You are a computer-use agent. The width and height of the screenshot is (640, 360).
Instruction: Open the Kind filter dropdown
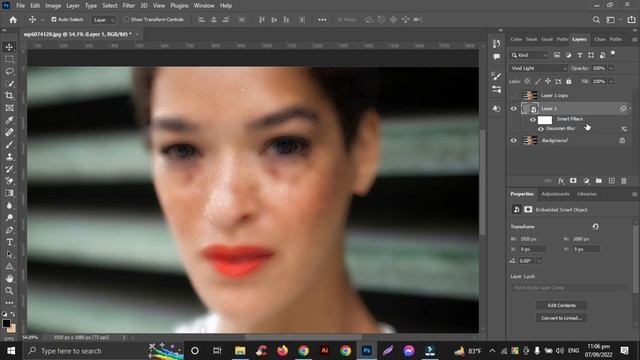pos(529,55)
